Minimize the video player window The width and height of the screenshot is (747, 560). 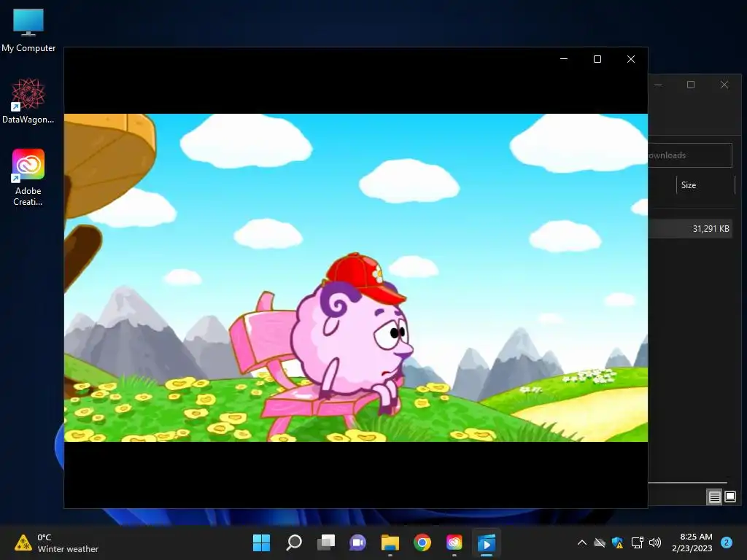564,59
